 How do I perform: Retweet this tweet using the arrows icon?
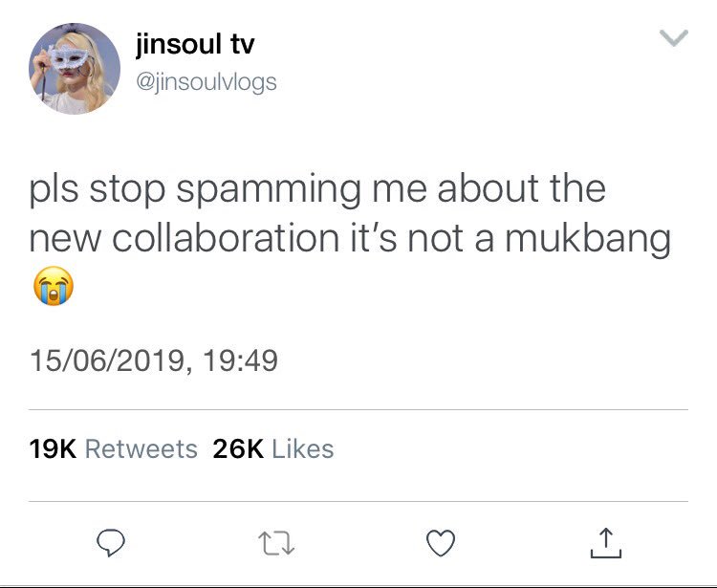pyautogui.click(x=276, y=543)
